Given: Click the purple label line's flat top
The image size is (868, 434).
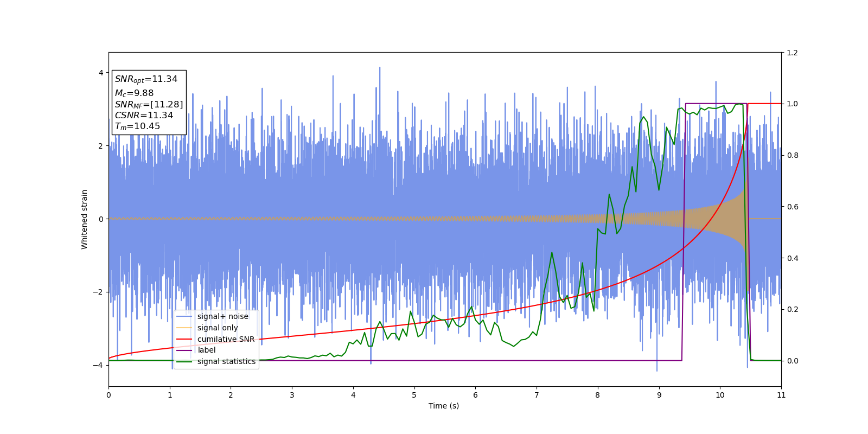Looking at the screenshot, I should point(716,104).
